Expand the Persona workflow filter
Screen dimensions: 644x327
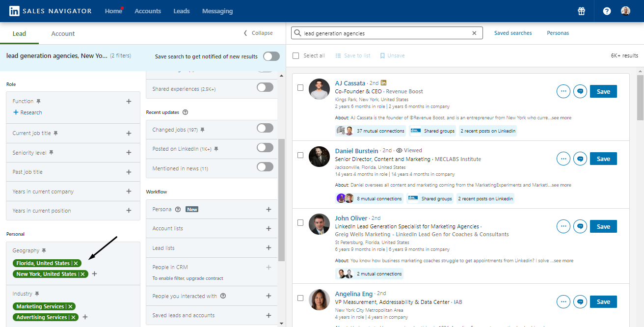click(268, 209)
